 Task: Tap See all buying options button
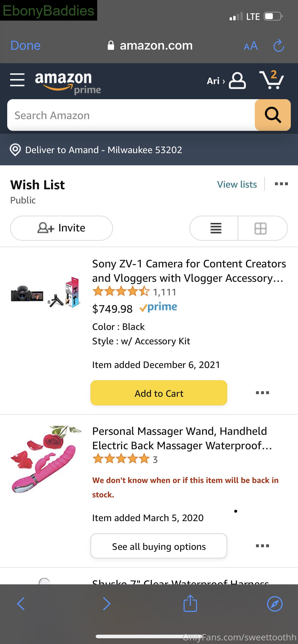pos(159,546)
